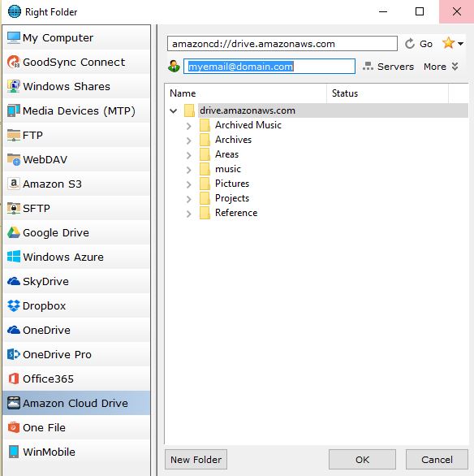
Task: Select the SFTP icon
Action: (x=14, y=208)
